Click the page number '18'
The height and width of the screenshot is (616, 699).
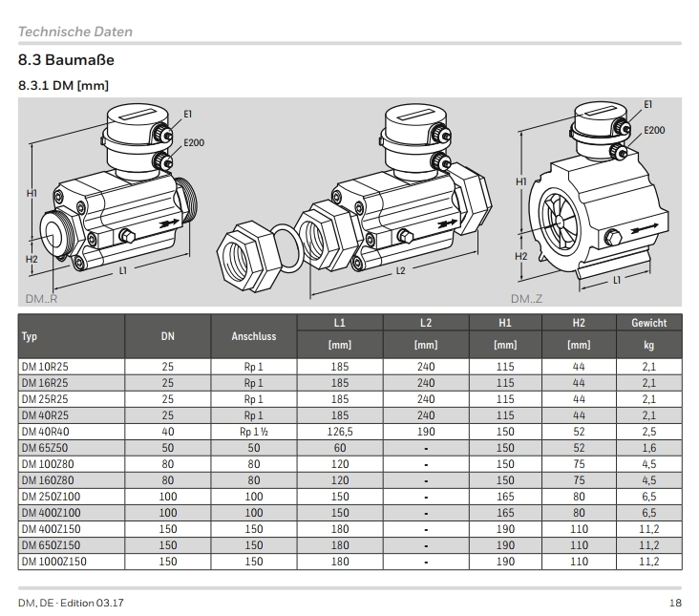pyautogui.click(x=675, y=603)
